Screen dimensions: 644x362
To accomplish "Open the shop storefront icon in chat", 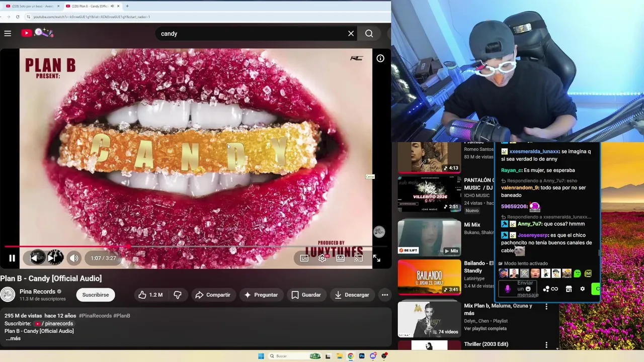I will (x=569, y=289).
